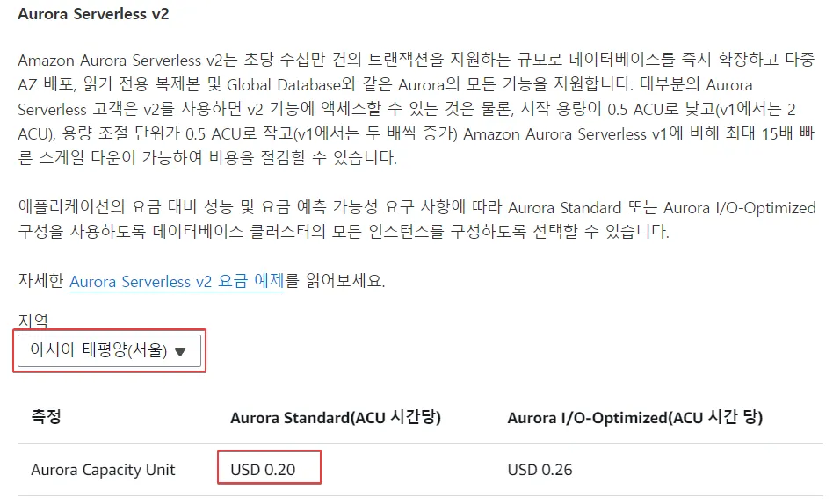The image size is (833, 504).
Task: Click the words Global Database in first paragraph
Action: tap(285, 85)
